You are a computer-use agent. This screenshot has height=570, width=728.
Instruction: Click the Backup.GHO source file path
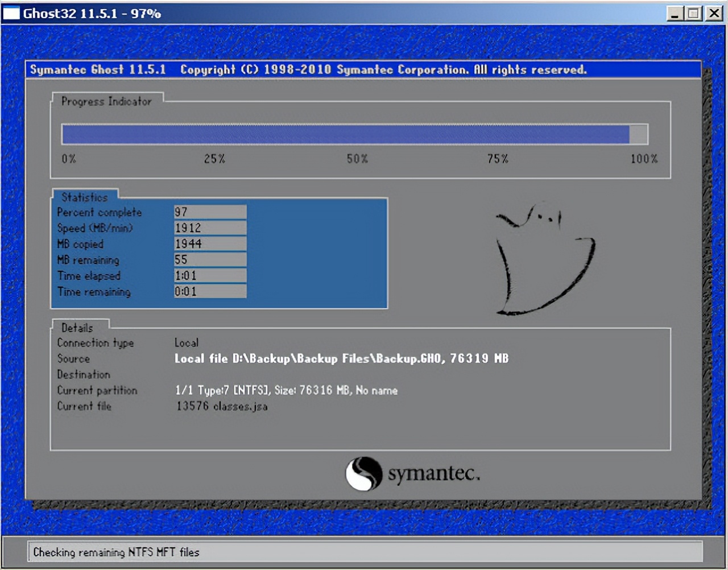[x=341, y=358]
